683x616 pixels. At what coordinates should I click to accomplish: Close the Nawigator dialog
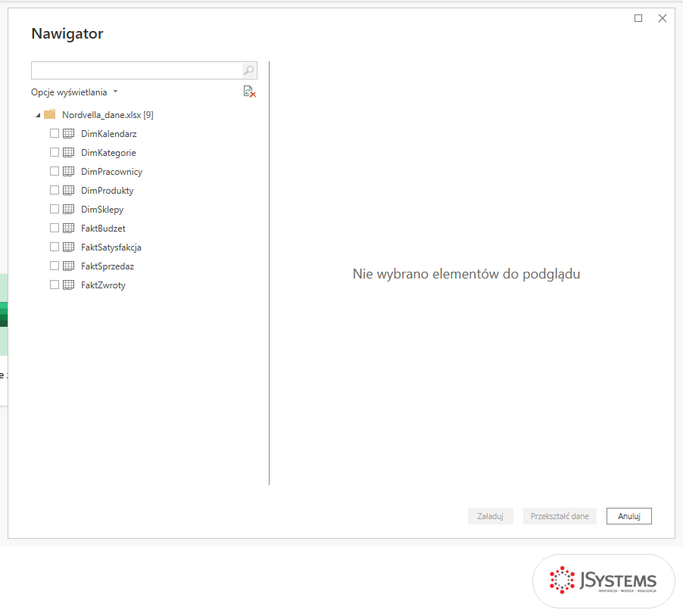pyautogui.click(x=663, y=18)
